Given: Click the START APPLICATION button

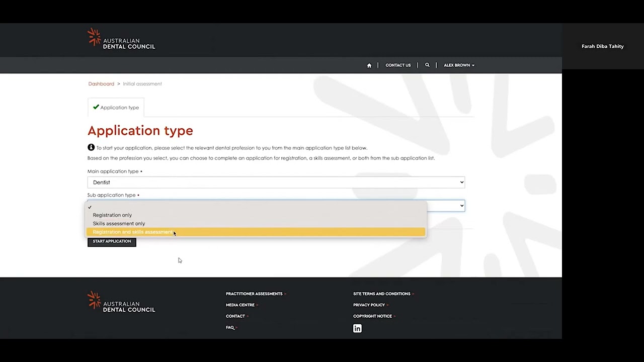Looking at the screenshot, I should pyautogui.click(x=112, y=241).
